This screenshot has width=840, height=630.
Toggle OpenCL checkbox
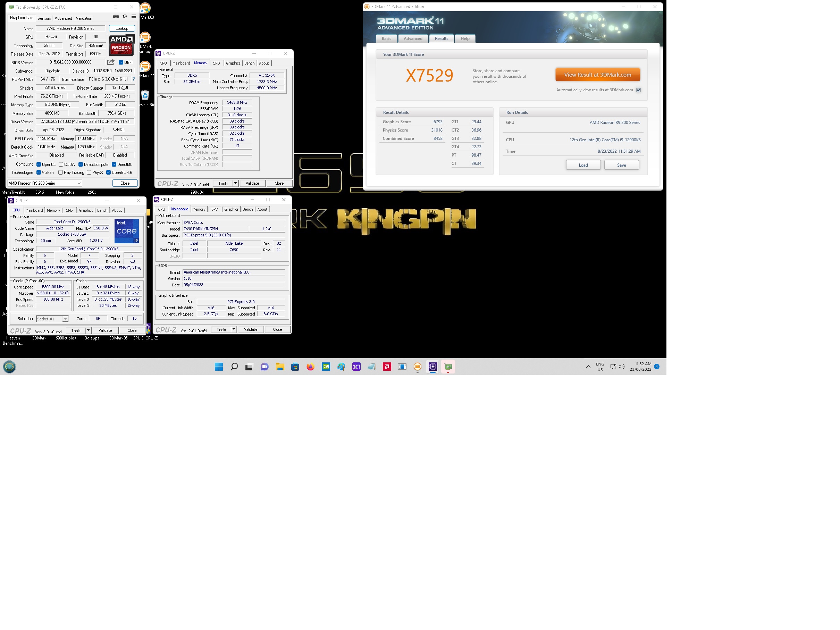pyautogui.click(x=39, y=165)
